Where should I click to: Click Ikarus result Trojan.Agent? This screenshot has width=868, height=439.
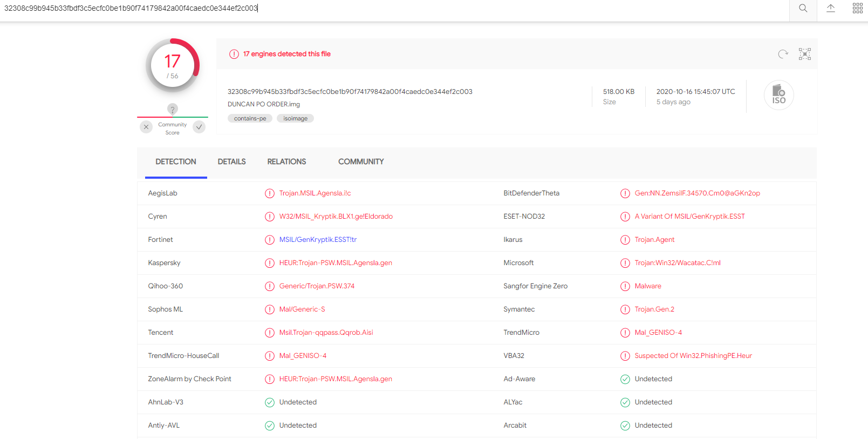654,240
